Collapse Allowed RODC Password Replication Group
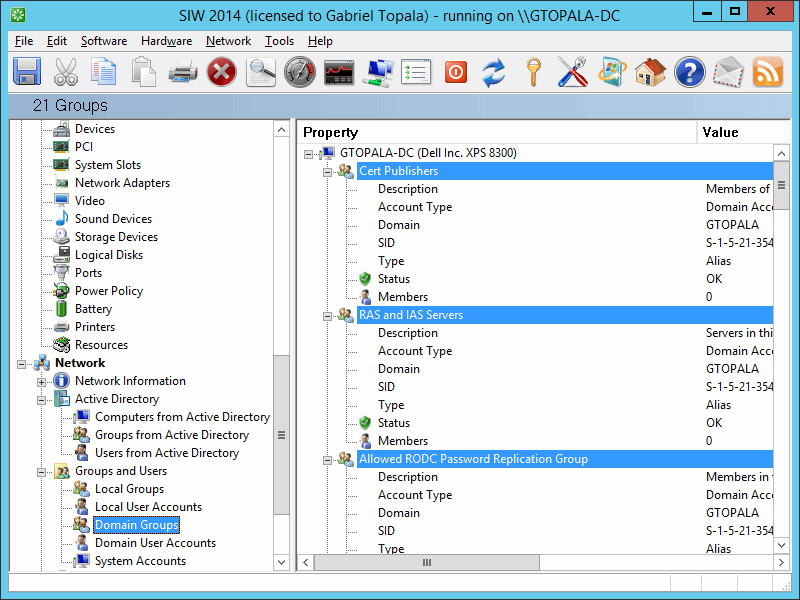 tap(328, 460)
